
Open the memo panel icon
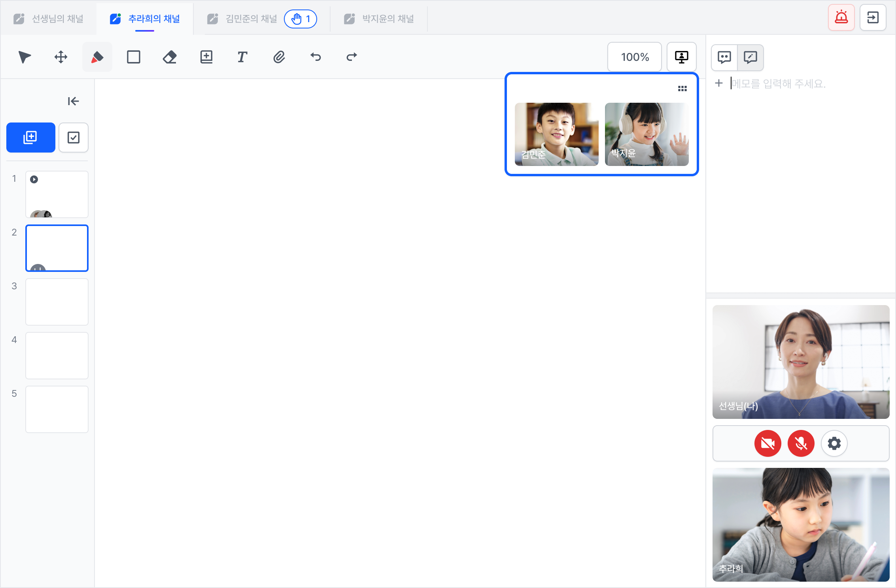pos(750,57)
